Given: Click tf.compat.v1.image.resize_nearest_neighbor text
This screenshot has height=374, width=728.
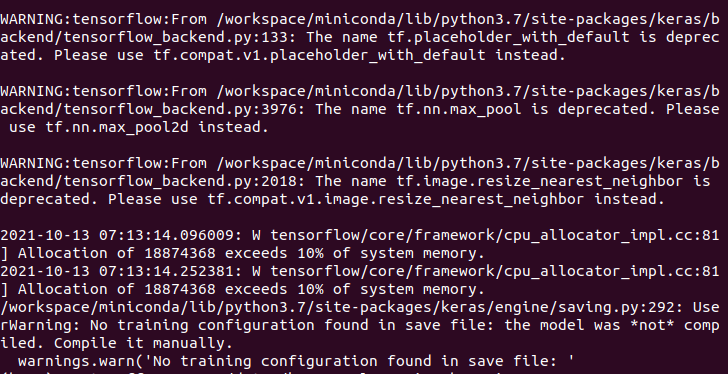Looking at the screenshot, I should point(396,200).
